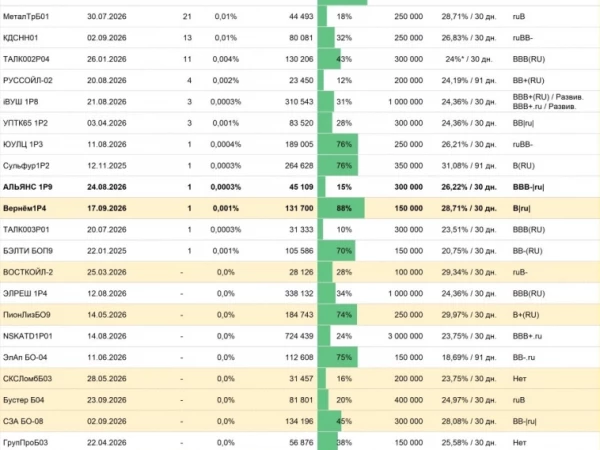
Task: Select the trade count 13 cell
Action: point(187,38)
